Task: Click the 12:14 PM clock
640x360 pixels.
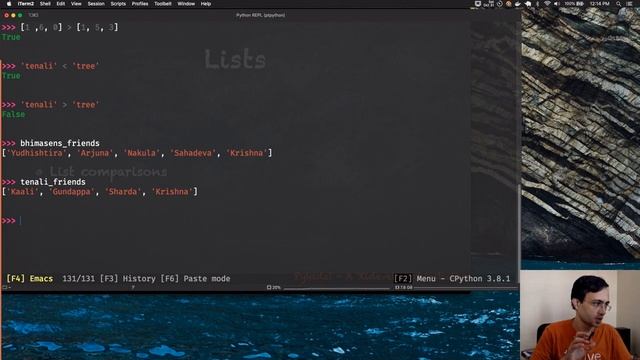Action: click(x=599, y=4)
